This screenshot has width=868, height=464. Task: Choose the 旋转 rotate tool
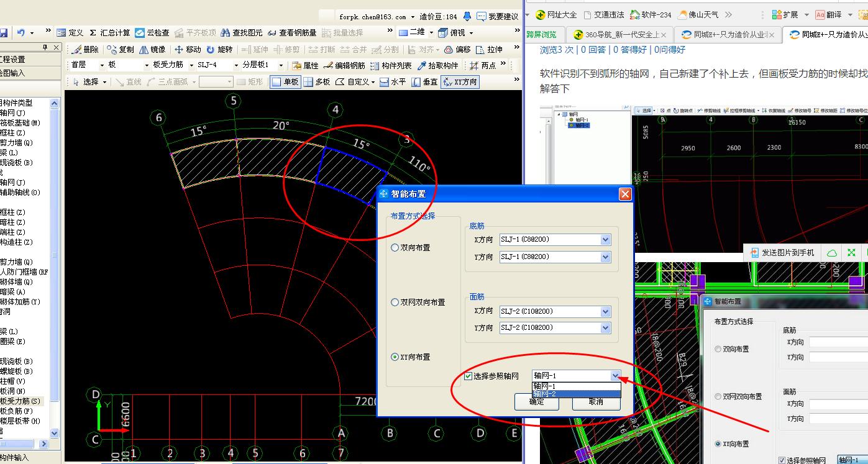pyautogui.click(x=219, y=50)
